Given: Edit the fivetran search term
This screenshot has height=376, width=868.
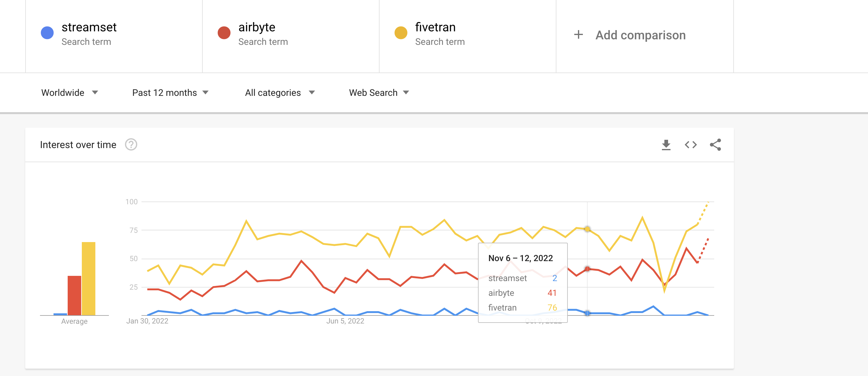Looking at the screenshot, I should pos(435,27).
